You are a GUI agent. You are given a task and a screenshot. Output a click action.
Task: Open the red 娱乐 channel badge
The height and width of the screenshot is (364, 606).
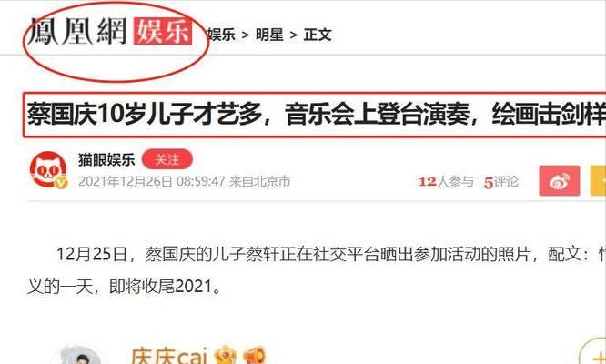[163, 31]
